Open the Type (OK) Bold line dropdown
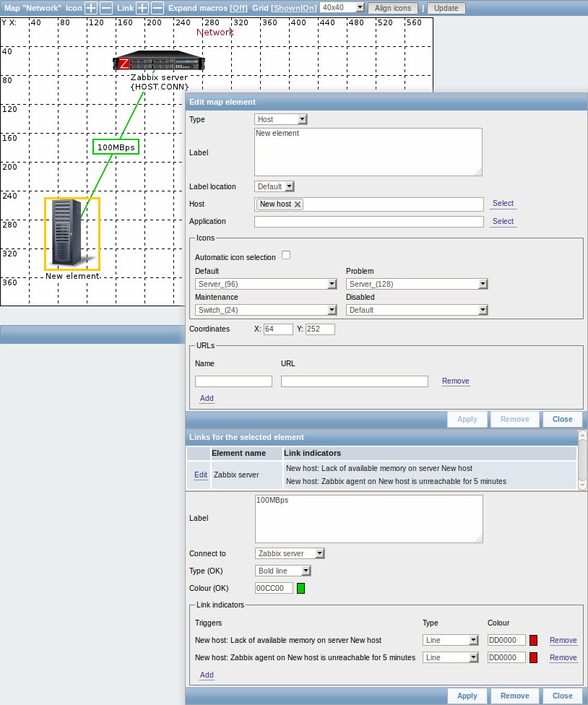 coord(282,571)
